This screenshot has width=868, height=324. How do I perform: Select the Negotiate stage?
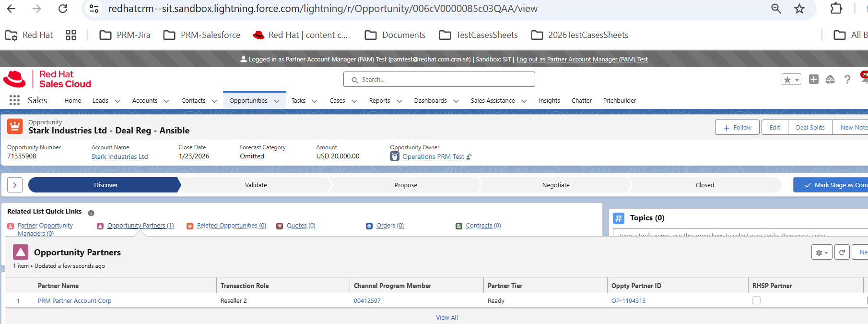coord(556,185)
